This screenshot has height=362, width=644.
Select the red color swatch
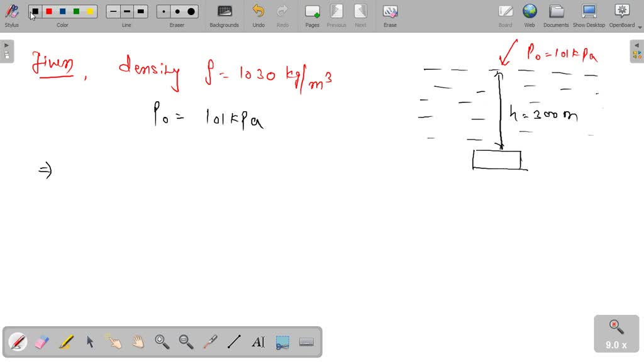pyautogui.click(x=49, y=11)
